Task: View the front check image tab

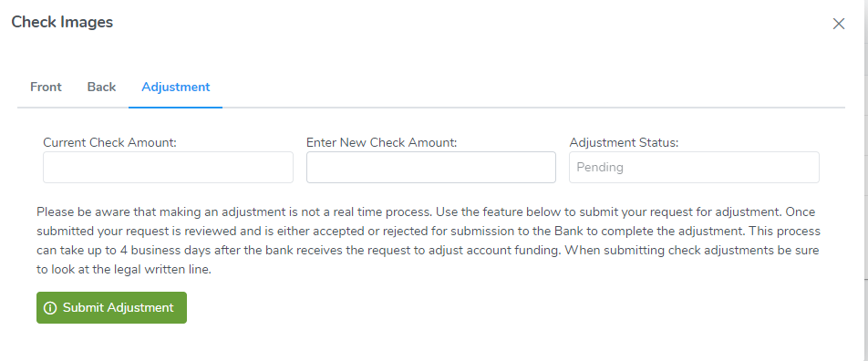Action: point(46,87)
